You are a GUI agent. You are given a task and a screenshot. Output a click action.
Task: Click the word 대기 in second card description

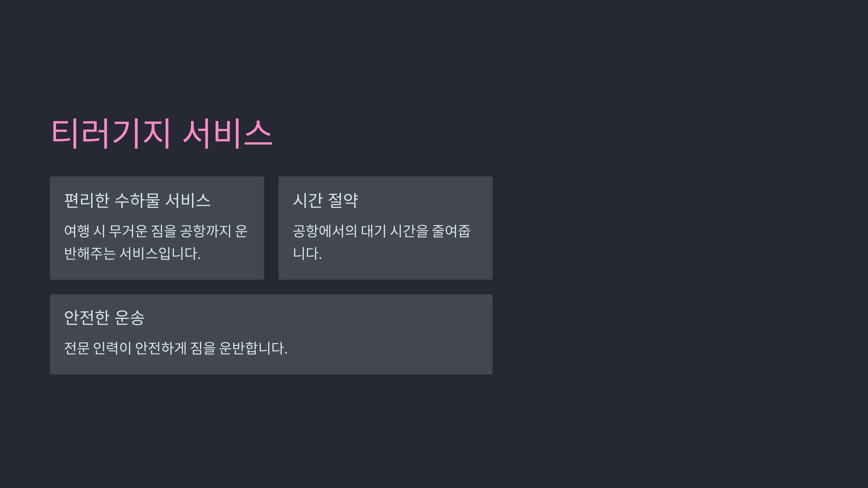373,231
